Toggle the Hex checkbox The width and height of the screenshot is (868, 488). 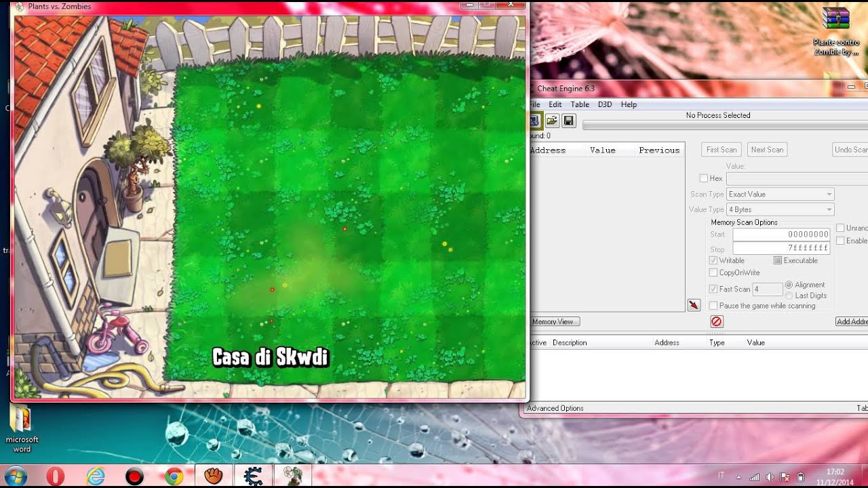click(x=703, y=178)
